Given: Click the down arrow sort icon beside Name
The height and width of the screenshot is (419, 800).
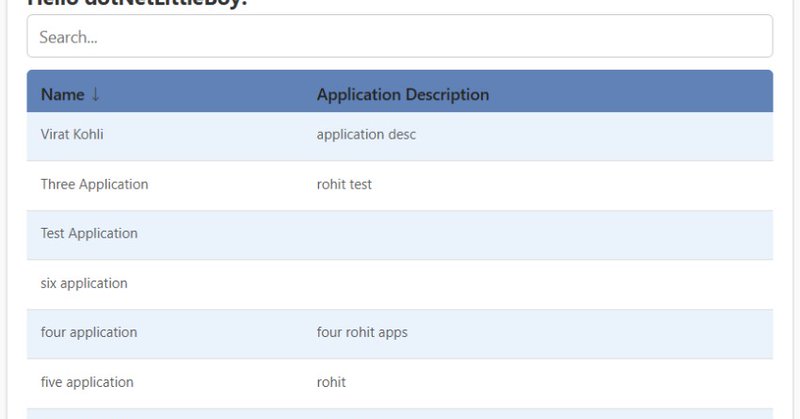Looking at the screenshot, I should pos(95,94).
